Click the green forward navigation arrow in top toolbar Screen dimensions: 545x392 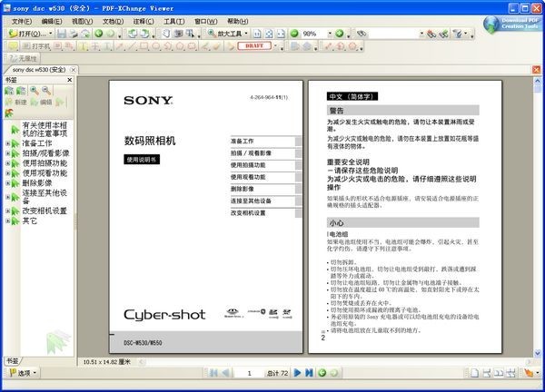point(110,34)
